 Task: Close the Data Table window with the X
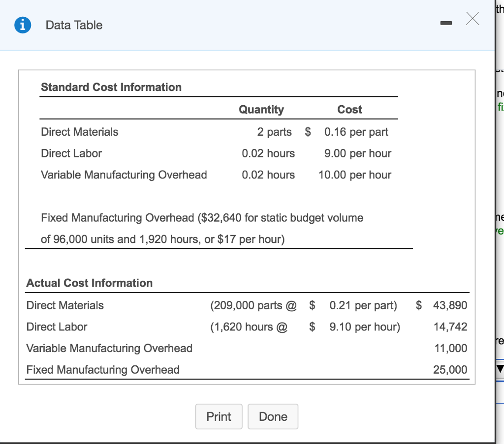coord(472,19)
